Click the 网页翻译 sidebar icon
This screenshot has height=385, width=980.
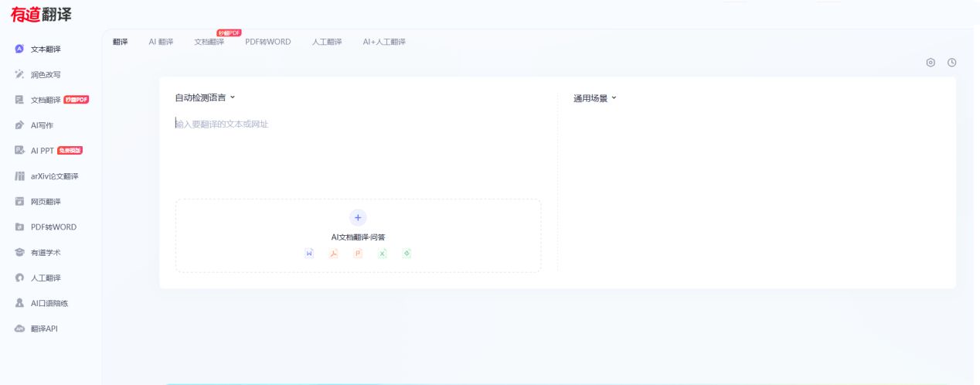pyautogui.click(x=19, y=202)
